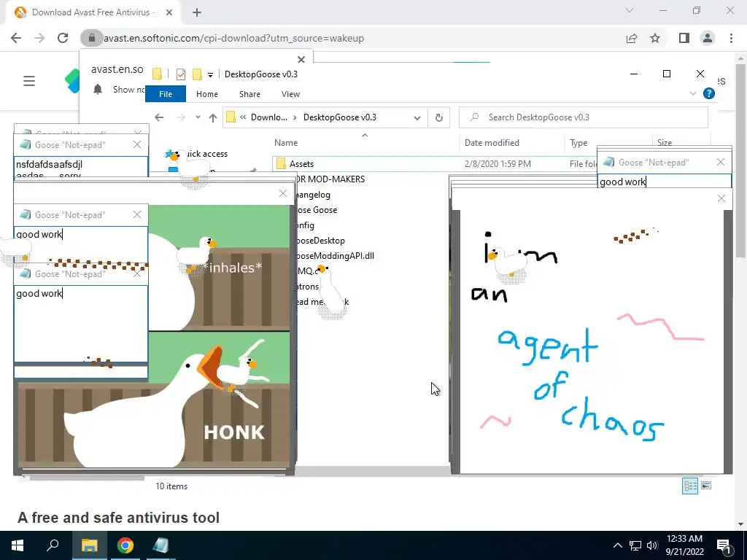Click Chrome address bar URL
This screenshot has width=747, height=560.
[234, 38]
